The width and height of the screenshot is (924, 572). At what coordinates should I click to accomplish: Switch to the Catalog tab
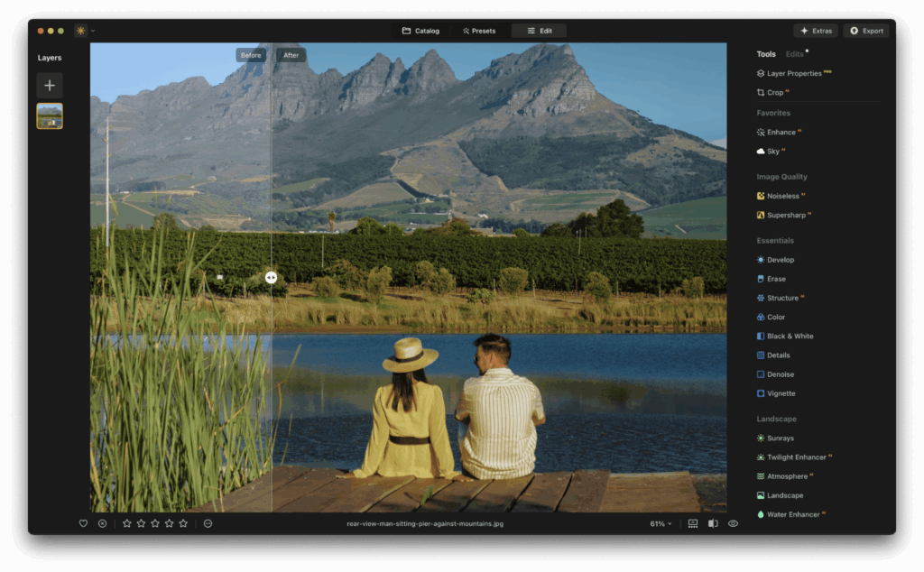point(420,30)
